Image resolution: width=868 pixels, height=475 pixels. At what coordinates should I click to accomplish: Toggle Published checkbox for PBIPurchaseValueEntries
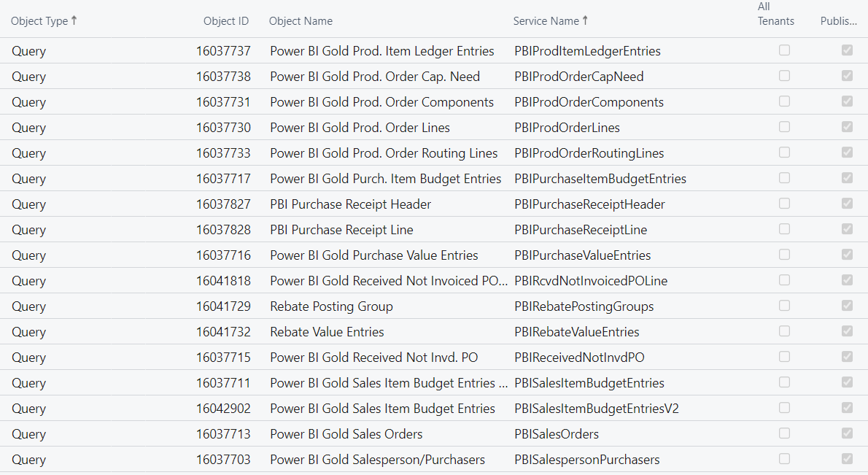847,255
